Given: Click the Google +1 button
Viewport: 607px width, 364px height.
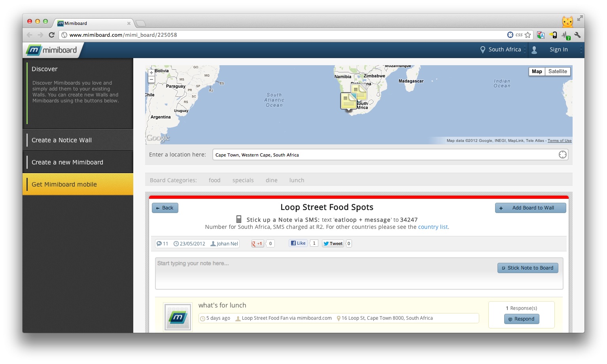Looking at the screenshot, I should (x=257, y=243).
